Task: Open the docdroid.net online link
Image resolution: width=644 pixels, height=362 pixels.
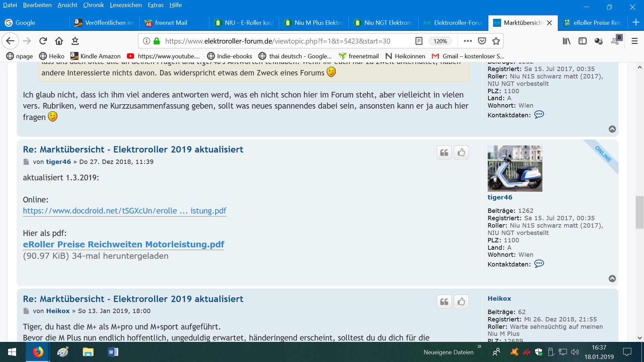Action: click(124, 211)
